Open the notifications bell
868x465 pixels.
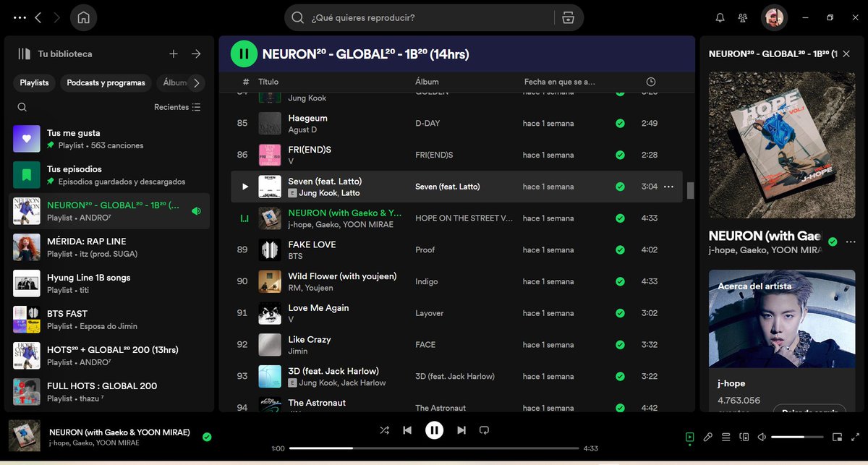pyautogui.click(x=720, y=17)
